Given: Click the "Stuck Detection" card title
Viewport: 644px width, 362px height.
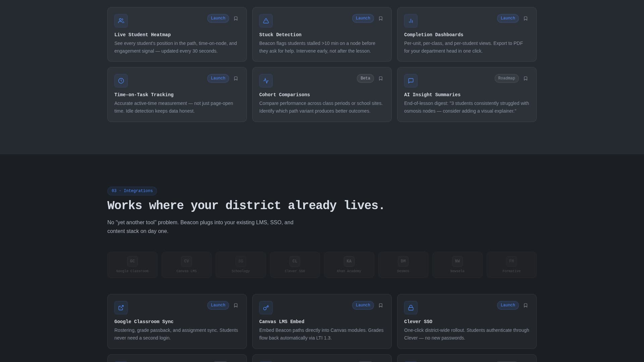Looking at the screenshot, I should [x=280, y=35].
